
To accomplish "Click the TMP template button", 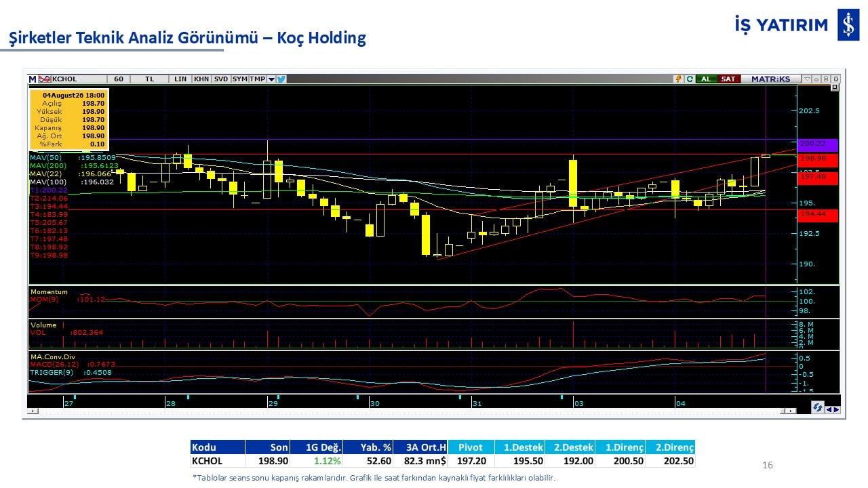I will pos(258,79).
